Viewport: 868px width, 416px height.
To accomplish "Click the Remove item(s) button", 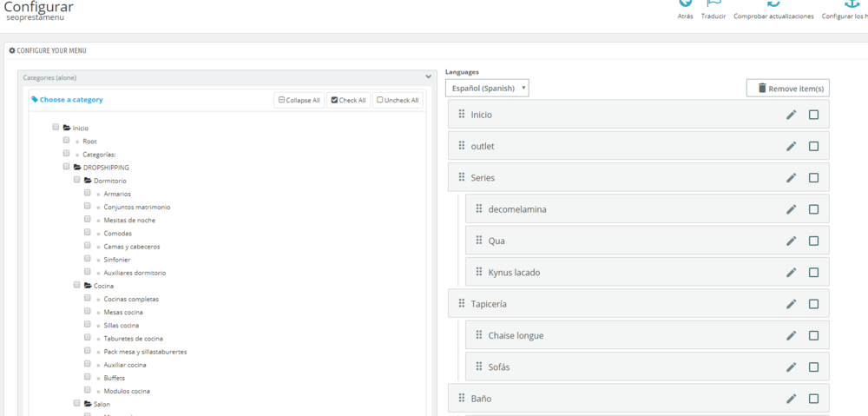I will [788, 88].
